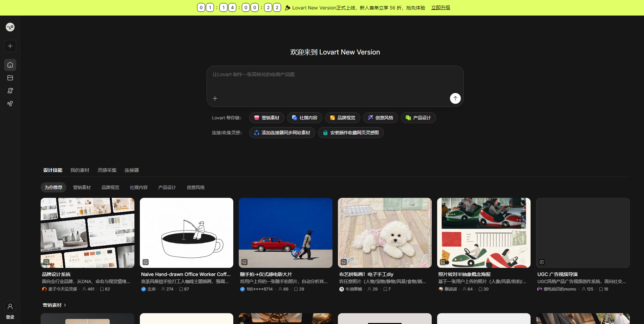This screenshot has height=324, width=644.
Task: Click the avatar of author 麦子今天没灵感
Action: pos(44,289)
